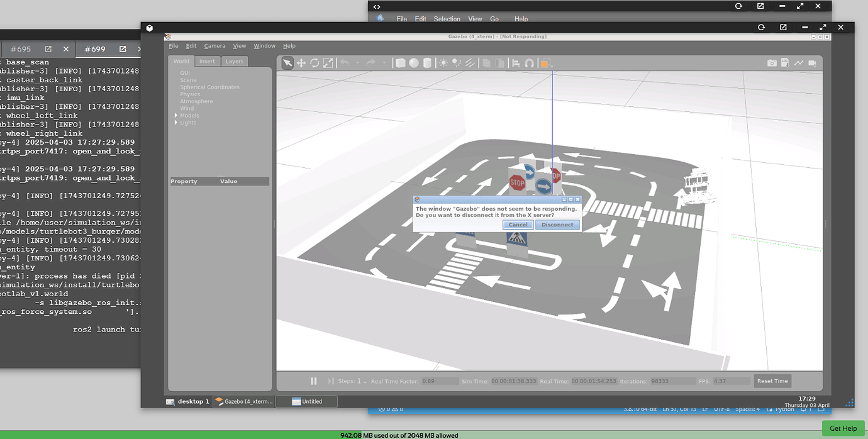Step the simulation forward once
This screenshot has height=439, width=868.
pos(331,381)
